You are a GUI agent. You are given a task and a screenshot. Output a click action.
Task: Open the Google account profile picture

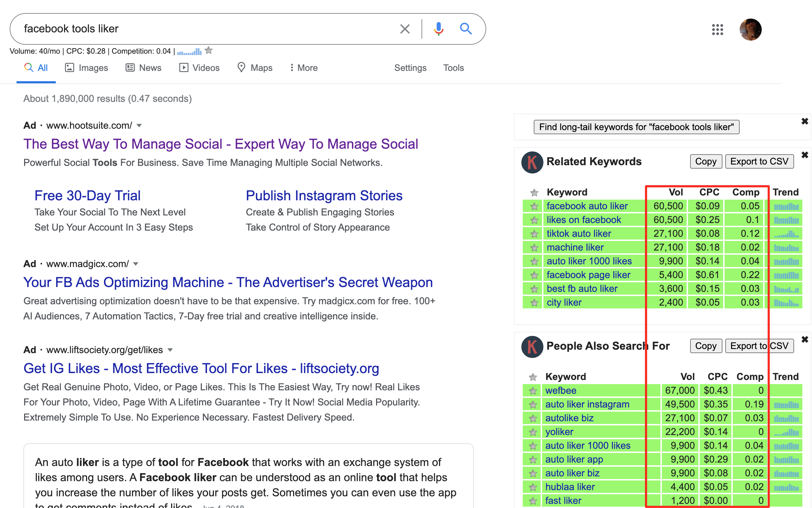[751, 30]
